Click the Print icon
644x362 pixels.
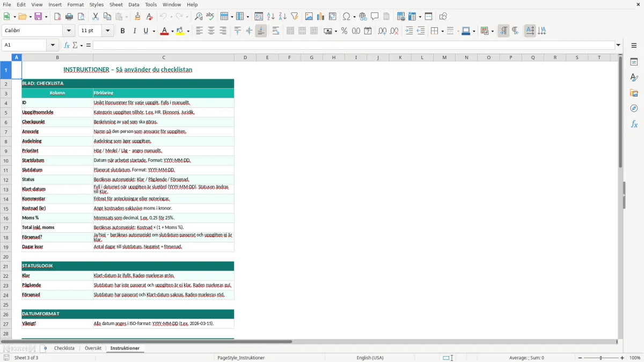tap(69, 17)
